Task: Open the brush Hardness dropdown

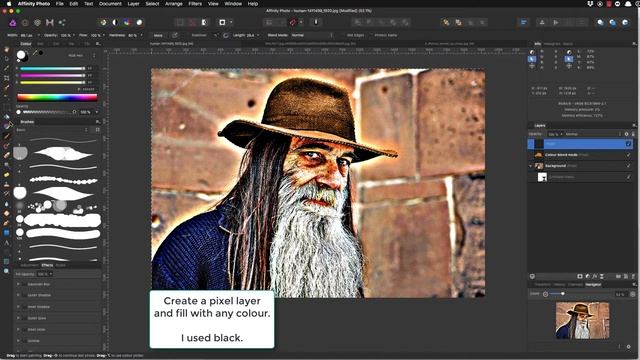Action: [x=141, y=35]
